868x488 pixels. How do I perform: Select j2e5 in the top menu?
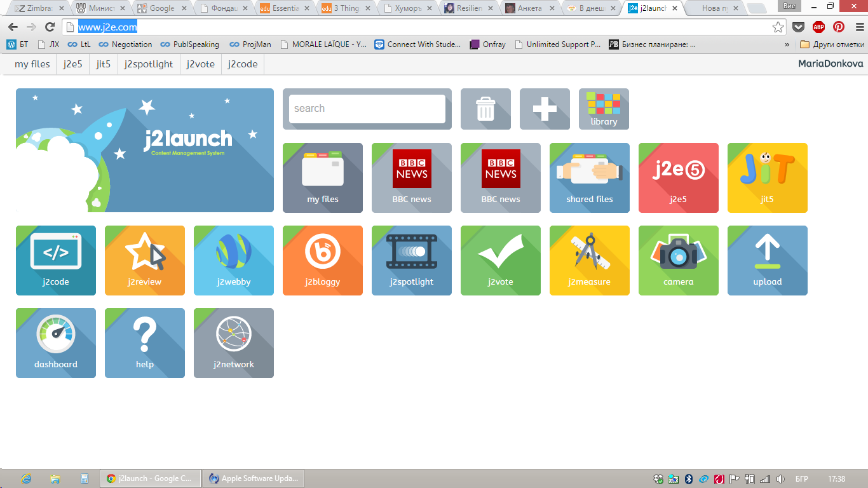coord(73,64)
